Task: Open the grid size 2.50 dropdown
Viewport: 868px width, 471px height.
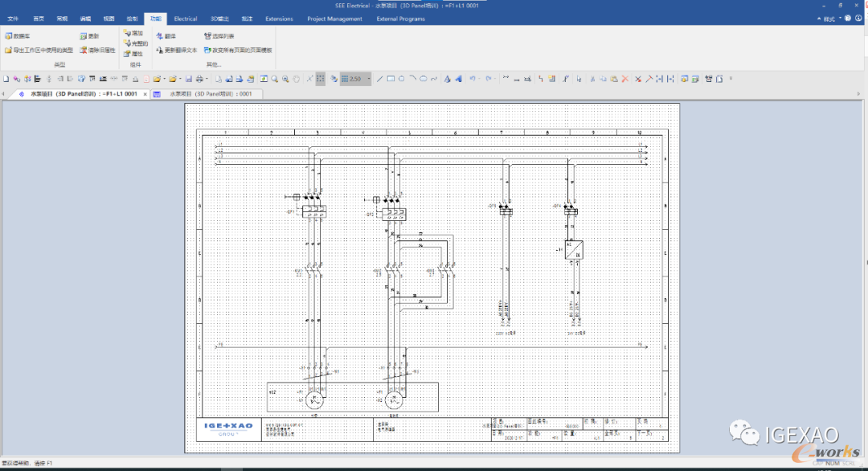Action: (x=369, y=79)
